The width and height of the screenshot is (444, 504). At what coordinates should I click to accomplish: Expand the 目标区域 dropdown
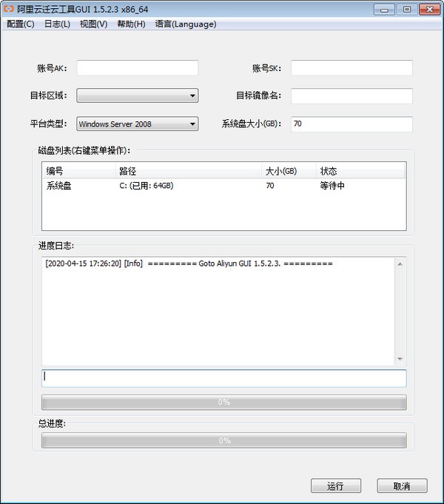click(x=138, y=95)
